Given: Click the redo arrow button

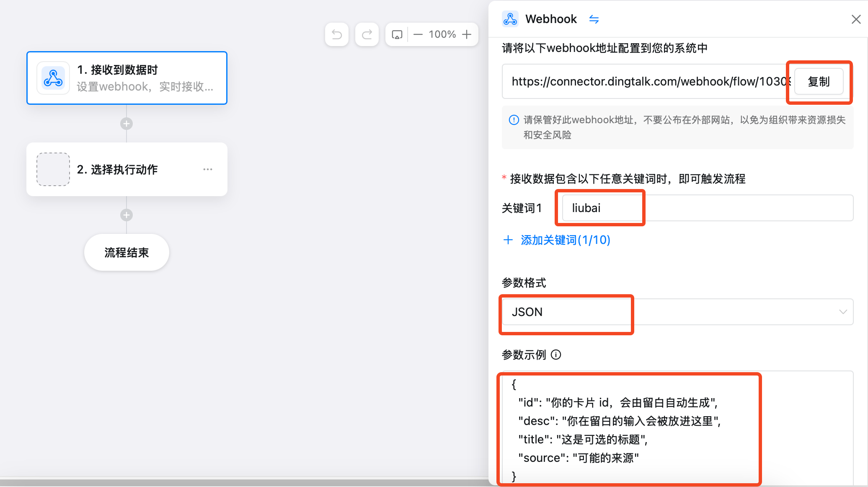Looking at the screenshot, I should [x=367, y=34].
